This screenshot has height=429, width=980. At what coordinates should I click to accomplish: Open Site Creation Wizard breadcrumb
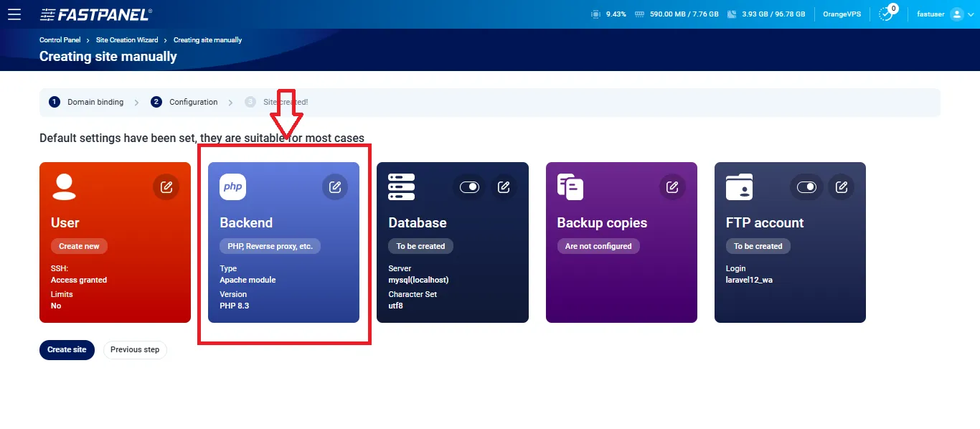pyautogui.click(x=127, y=40)
